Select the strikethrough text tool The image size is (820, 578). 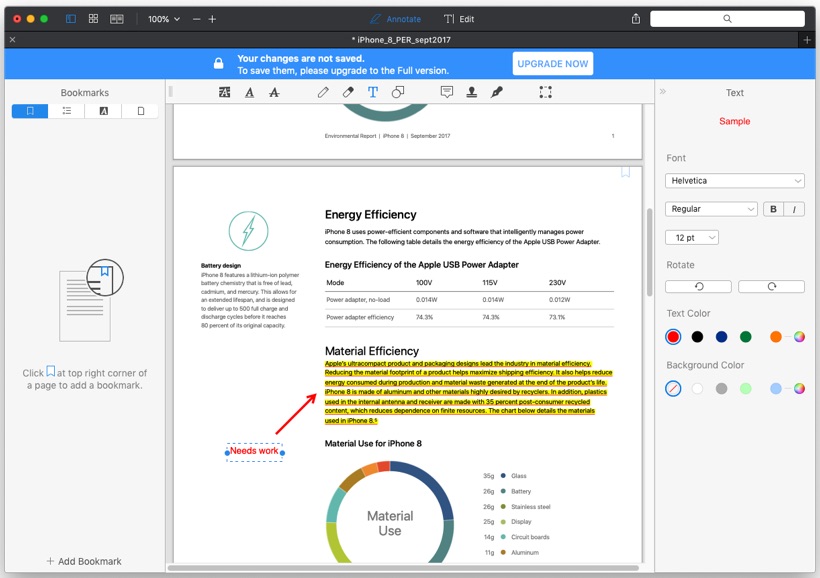point(274,93)
